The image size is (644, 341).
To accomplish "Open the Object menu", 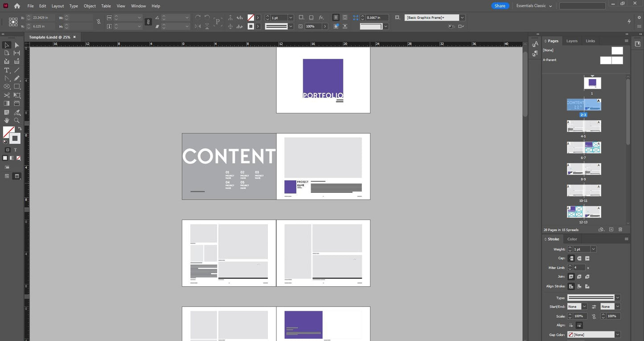I will click(x=90, y=6).
